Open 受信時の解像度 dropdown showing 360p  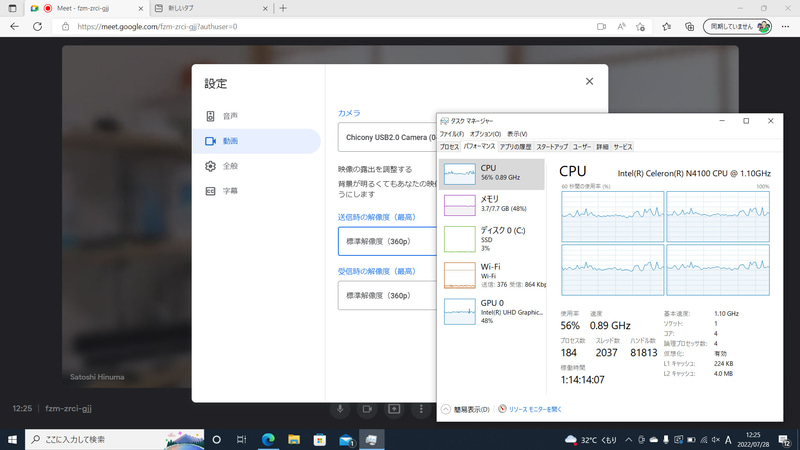(x=387, y=295)
